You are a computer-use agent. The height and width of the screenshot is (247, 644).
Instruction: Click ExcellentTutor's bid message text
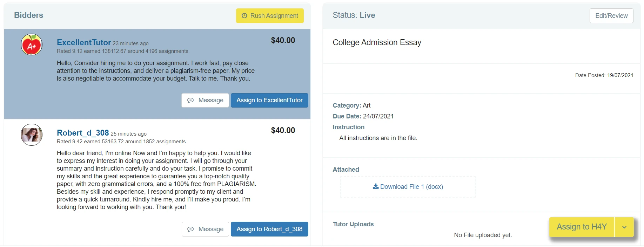pyautogui.click(x=156, y=71)
